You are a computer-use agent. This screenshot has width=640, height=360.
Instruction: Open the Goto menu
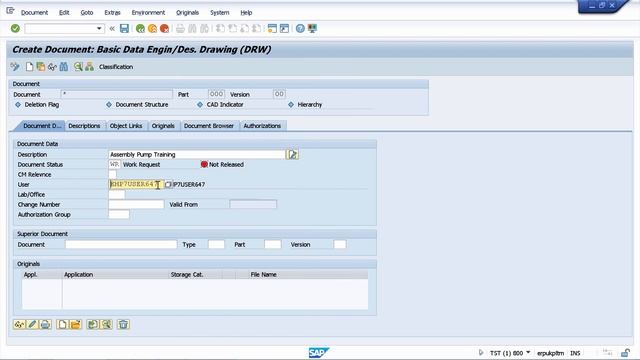tap(87, 13)
